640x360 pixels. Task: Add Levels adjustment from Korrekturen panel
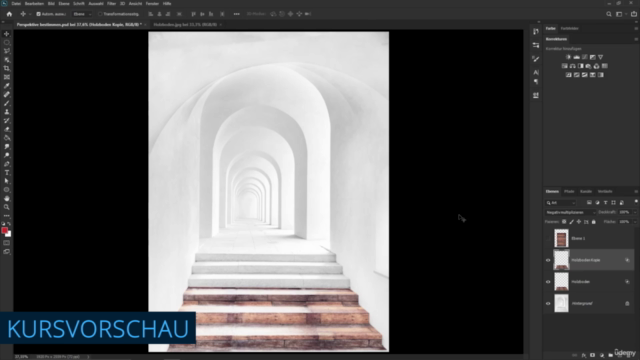[576, 57]
